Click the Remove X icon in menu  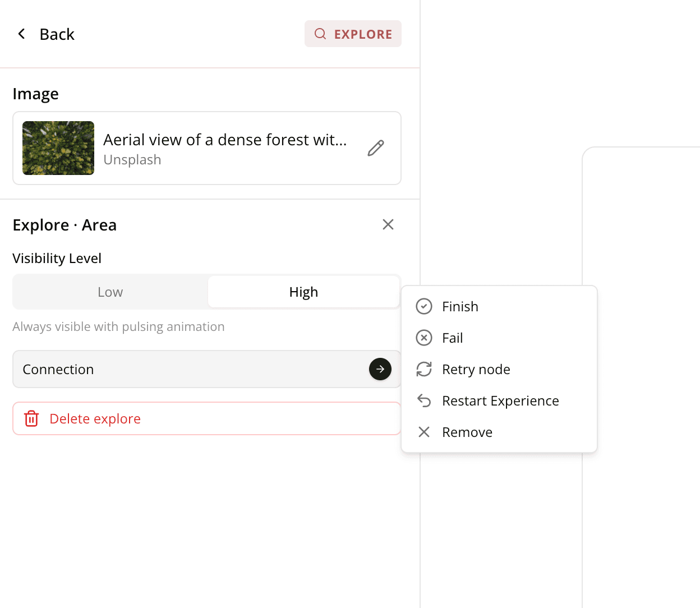point(424,432)
